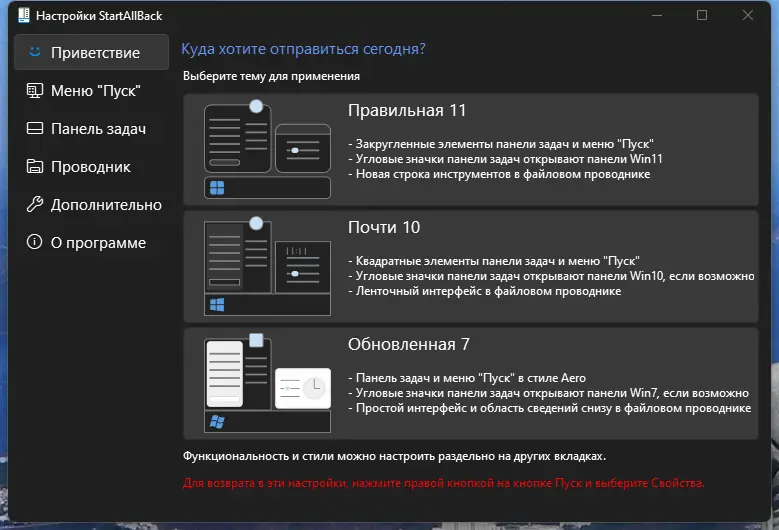Show the О программе tab
The image size is (779, 530).
pos(91,242)
